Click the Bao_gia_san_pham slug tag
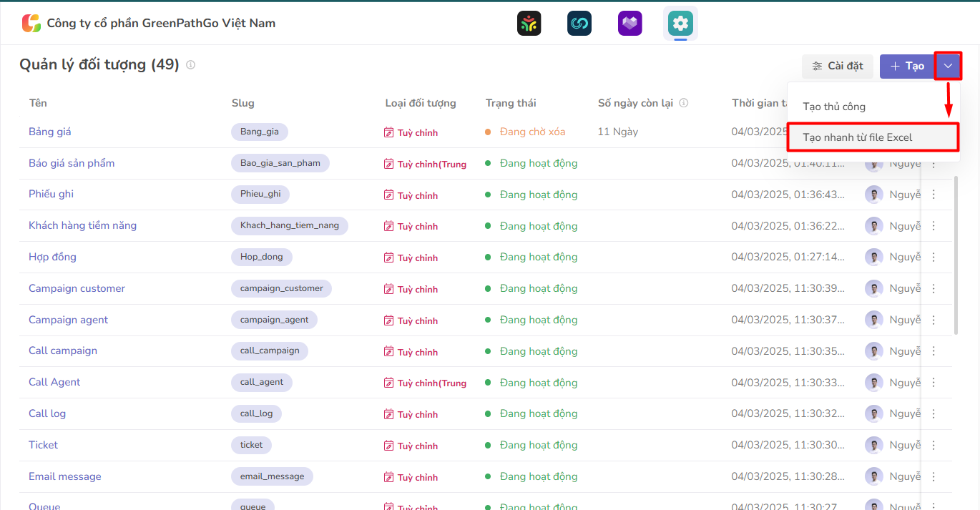The height and width of the screenshot is (510, 980). [280, 163]
